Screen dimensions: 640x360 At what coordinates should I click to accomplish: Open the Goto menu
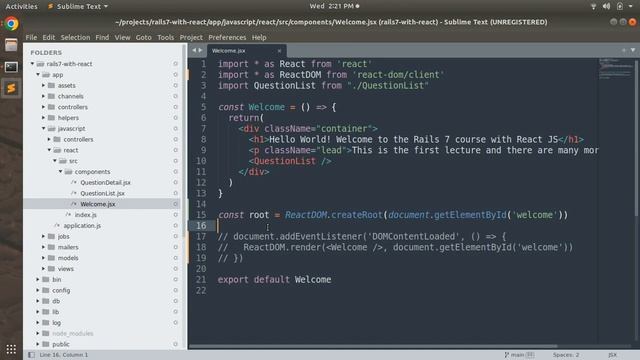[x=143, y=37]
